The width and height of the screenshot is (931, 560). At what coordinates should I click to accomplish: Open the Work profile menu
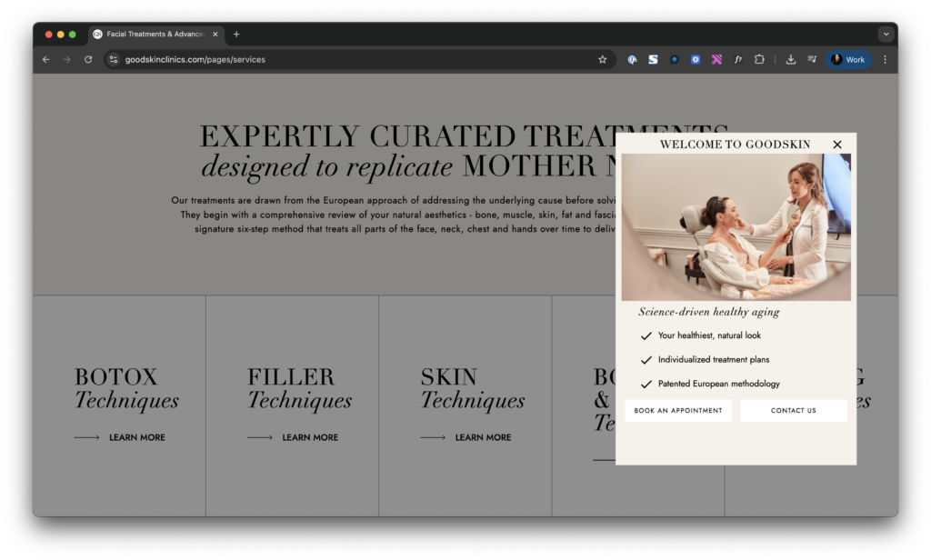coord(847,59)
